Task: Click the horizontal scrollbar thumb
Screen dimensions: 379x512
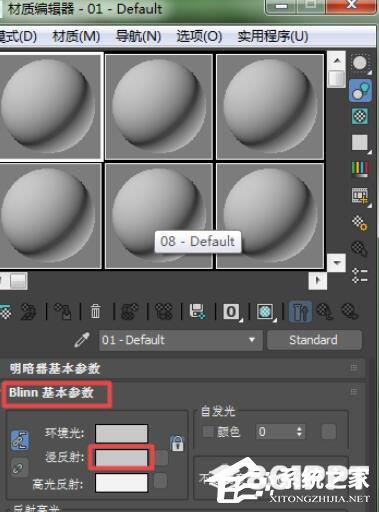Action: pyautogui.click(x=18, y=281)
